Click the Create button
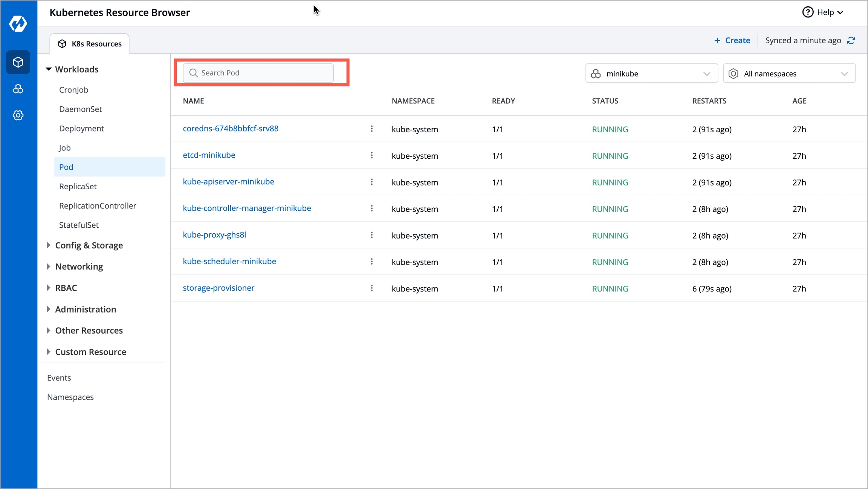Viewport: 868px width, 489px height. tap(732, 40)
